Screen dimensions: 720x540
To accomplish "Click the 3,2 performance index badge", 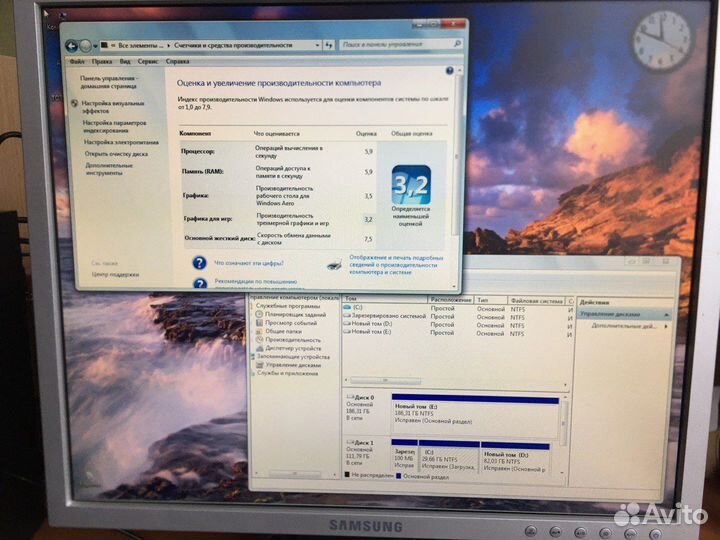I will click(410, 185).
